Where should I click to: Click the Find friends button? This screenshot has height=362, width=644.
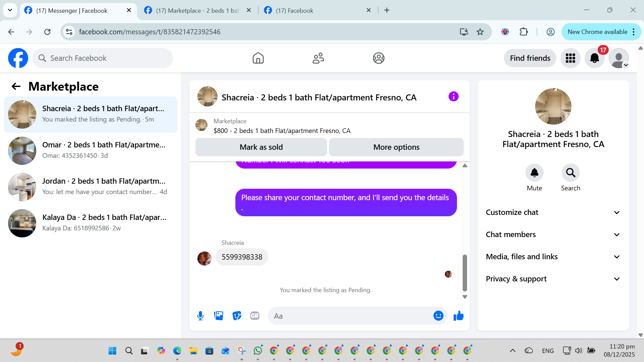(530, 58)
